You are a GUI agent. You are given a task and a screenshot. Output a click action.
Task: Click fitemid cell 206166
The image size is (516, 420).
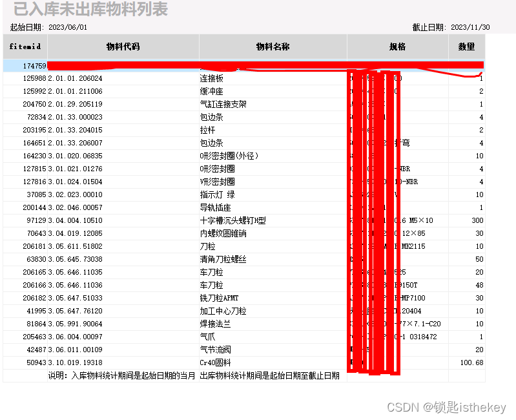pyautogui.click(x=35, y=285)
